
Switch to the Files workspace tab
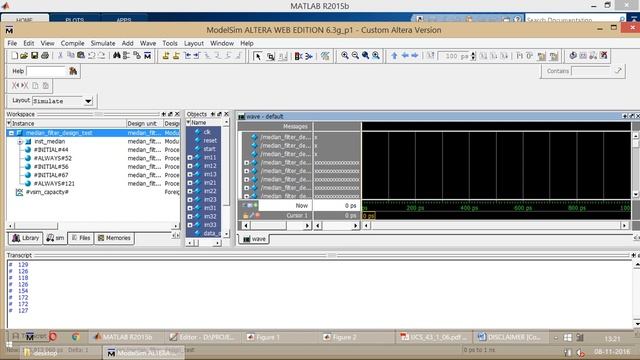(81, 238)
